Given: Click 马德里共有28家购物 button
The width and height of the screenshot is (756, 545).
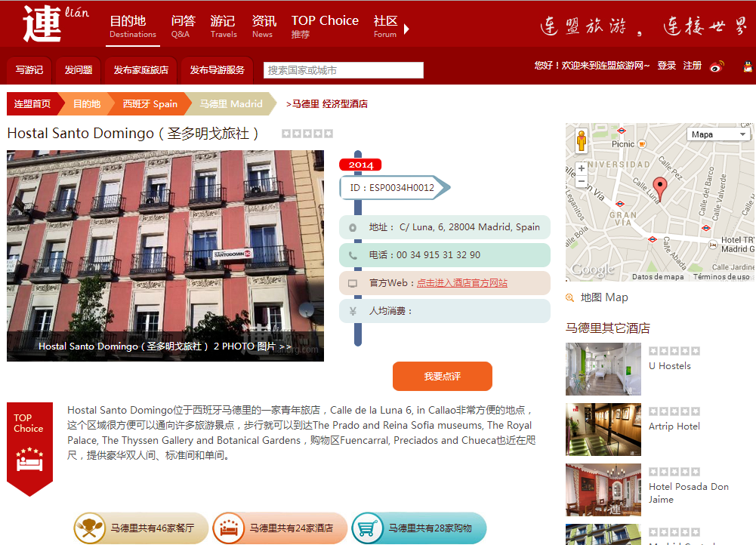Looking at the screenshot, I should [419, 528].
